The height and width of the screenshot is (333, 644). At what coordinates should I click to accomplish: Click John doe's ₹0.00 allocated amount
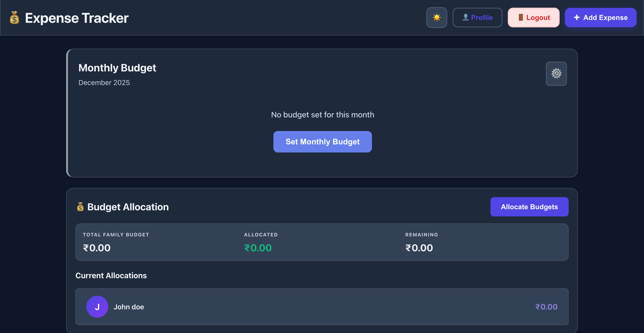[547, 307]
